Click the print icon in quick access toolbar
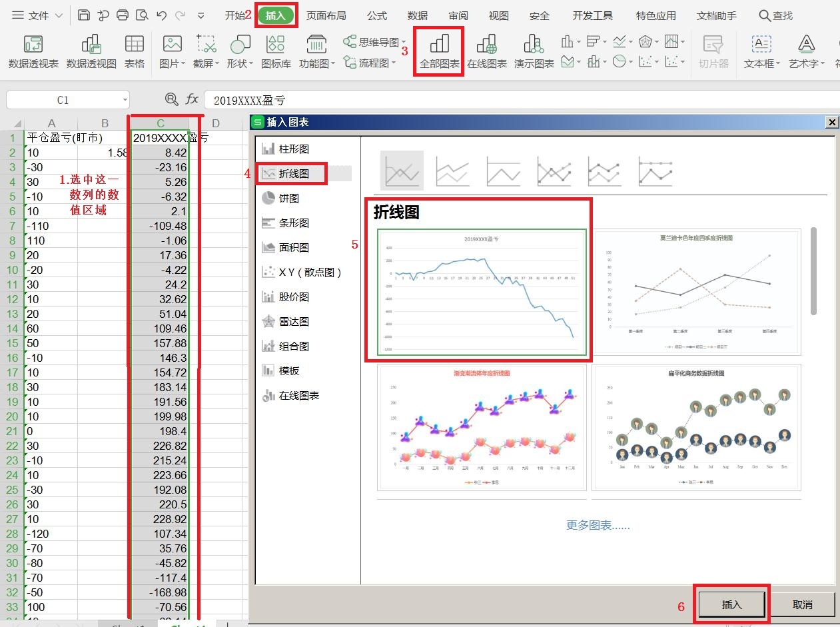840x627 pixels. [123, 15]
